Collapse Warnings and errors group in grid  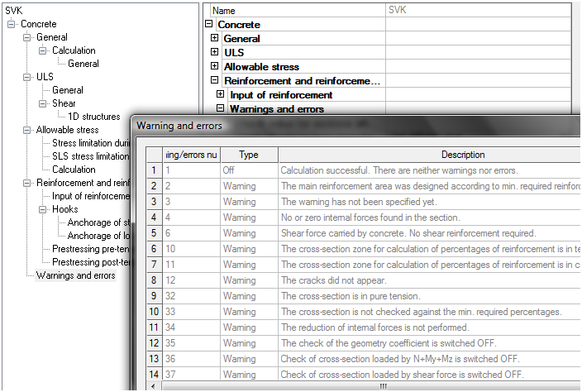click(x=221, y=108)
